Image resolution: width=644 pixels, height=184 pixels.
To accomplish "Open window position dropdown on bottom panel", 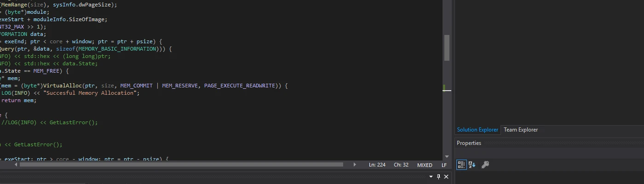I will point(431,177).
